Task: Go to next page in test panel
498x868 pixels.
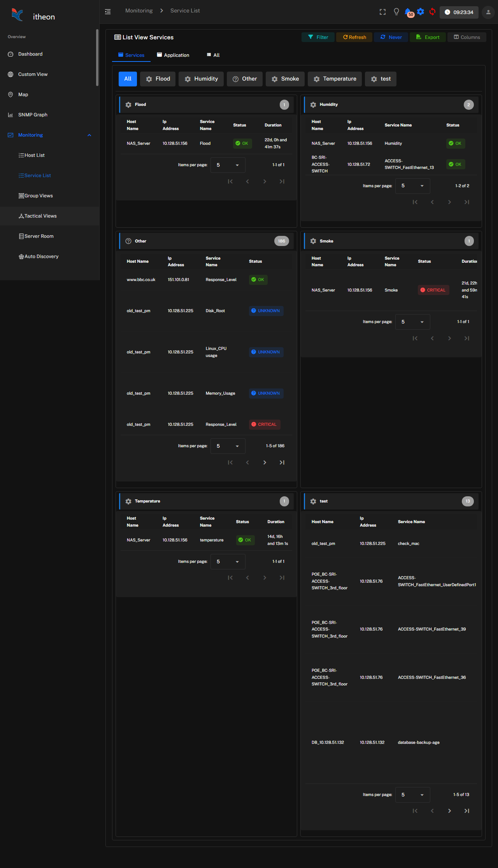Action: coord(450,811)
